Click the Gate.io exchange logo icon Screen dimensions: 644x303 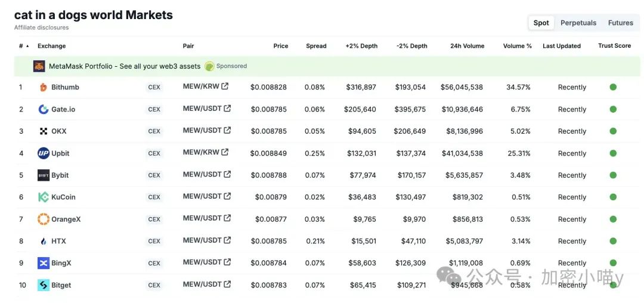[x=44, y=109]
